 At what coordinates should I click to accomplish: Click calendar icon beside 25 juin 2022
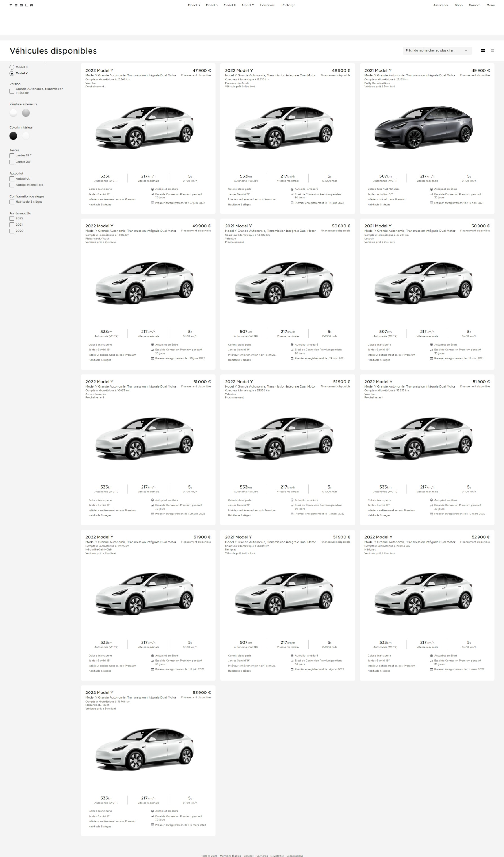point(152,358)
